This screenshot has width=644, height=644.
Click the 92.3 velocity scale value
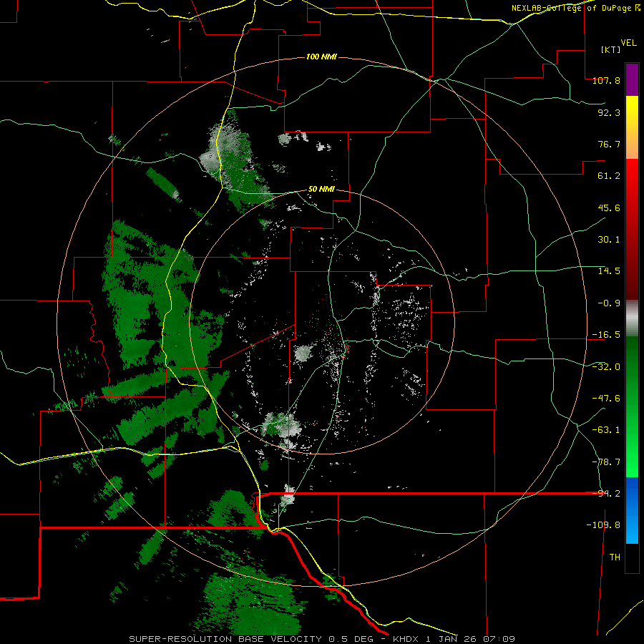(609, 112)
